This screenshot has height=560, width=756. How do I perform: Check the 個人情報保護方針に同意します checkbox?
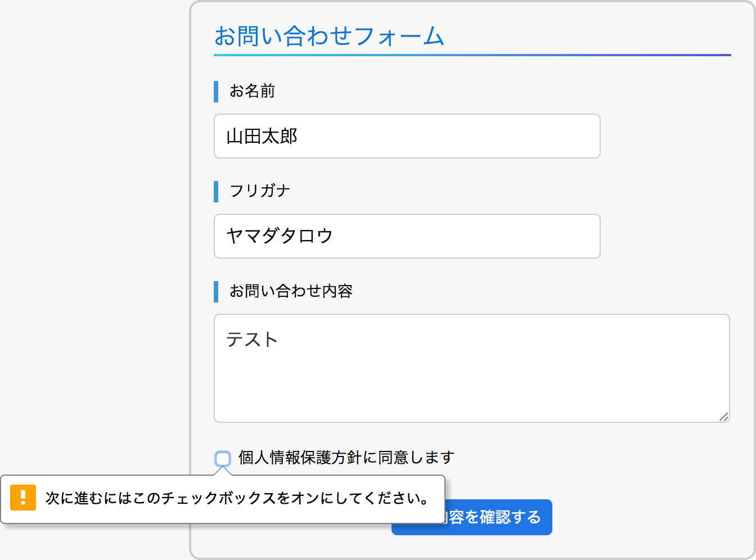(x=223, y=459)
